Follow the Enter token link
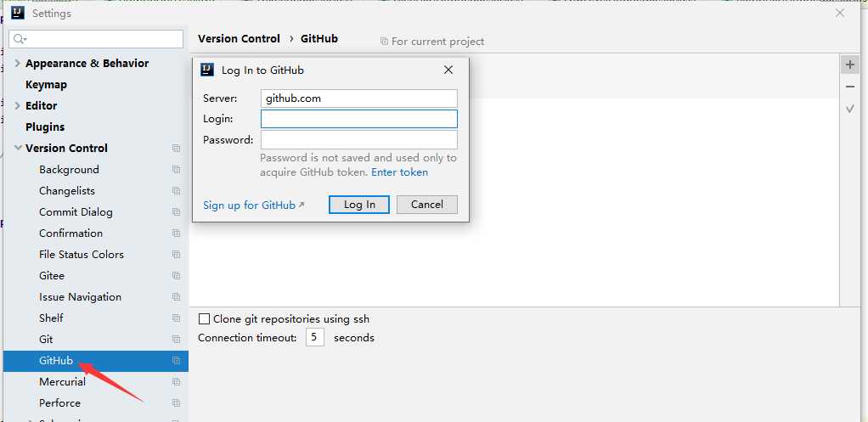Viewport: 868px width, 422px height. click(x=399, y=172)
